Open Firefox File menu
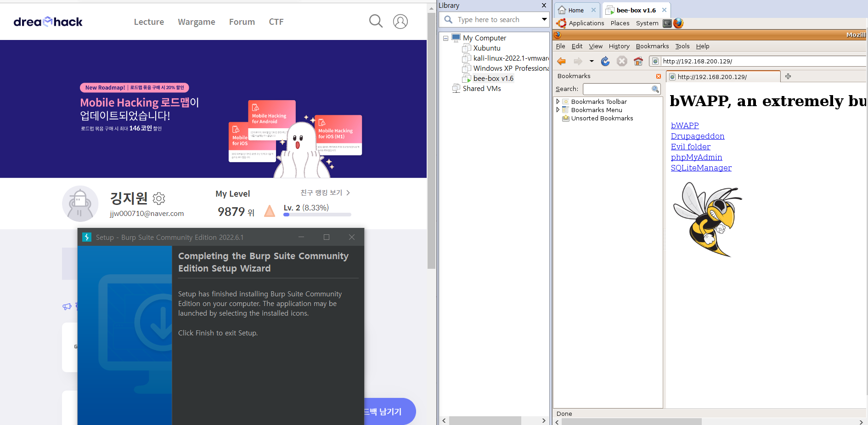Screen dimensions: 868x425 click(560, 46)
